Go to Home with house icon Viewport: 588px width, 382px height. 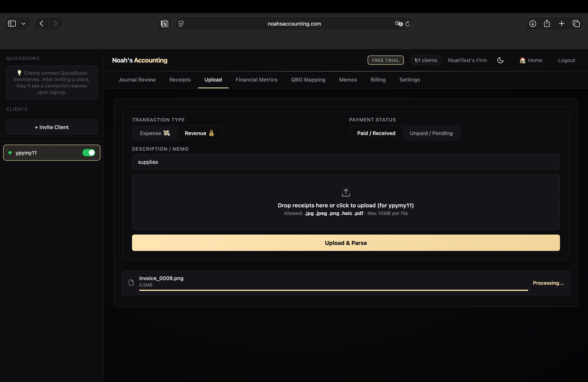531,61
